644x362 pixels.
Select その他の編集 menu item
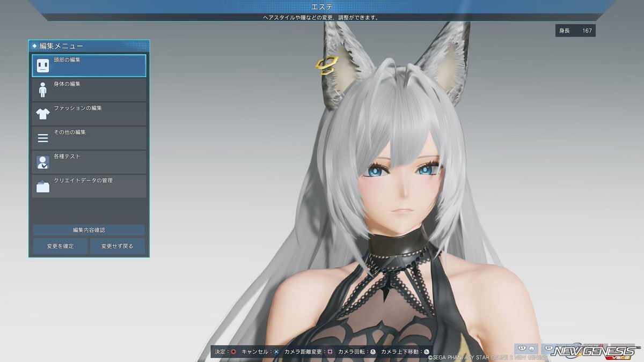pos(89,138)
